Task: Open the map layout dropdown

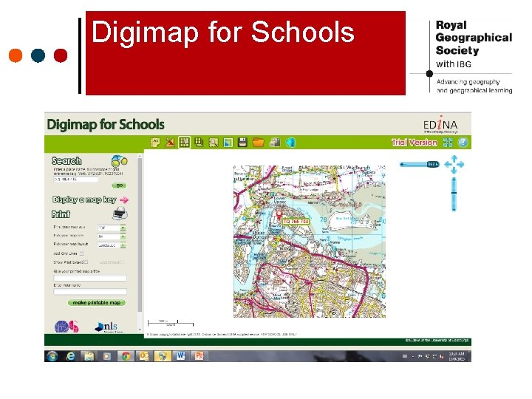Action: (x=112, y=245)
